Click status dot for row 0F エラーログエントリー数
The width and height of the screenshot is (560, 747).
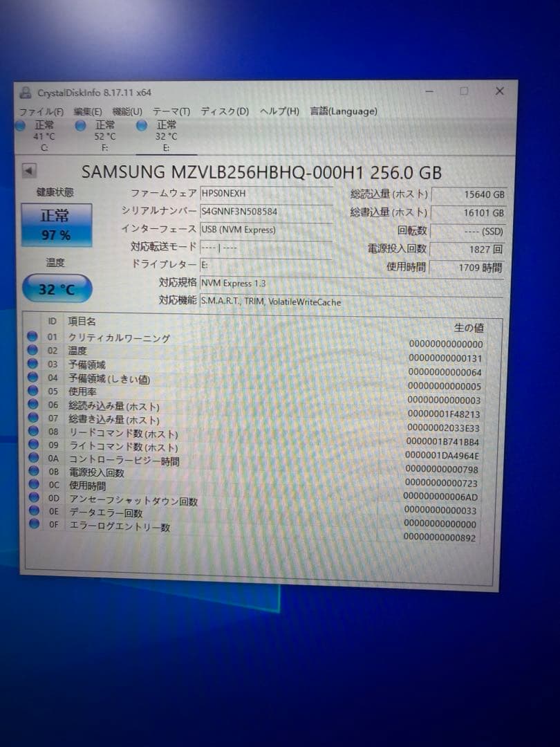tap(34, 524)
